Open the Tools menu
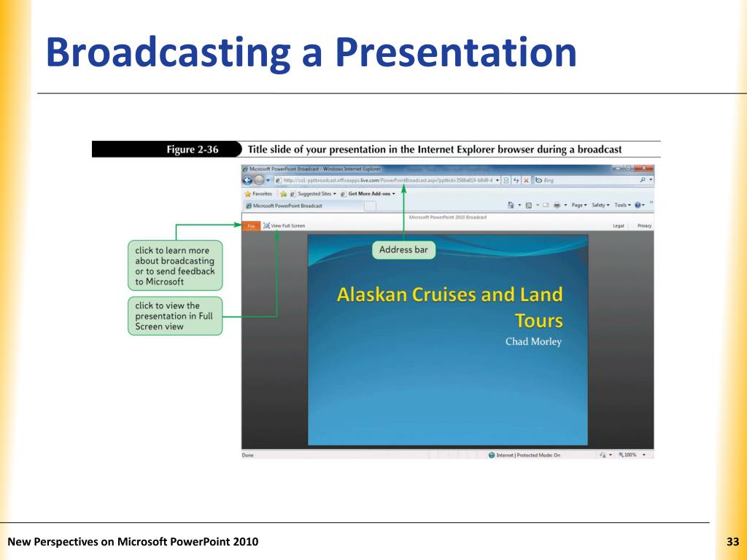The width and height of the screenshot is (747, 560). 622,205
